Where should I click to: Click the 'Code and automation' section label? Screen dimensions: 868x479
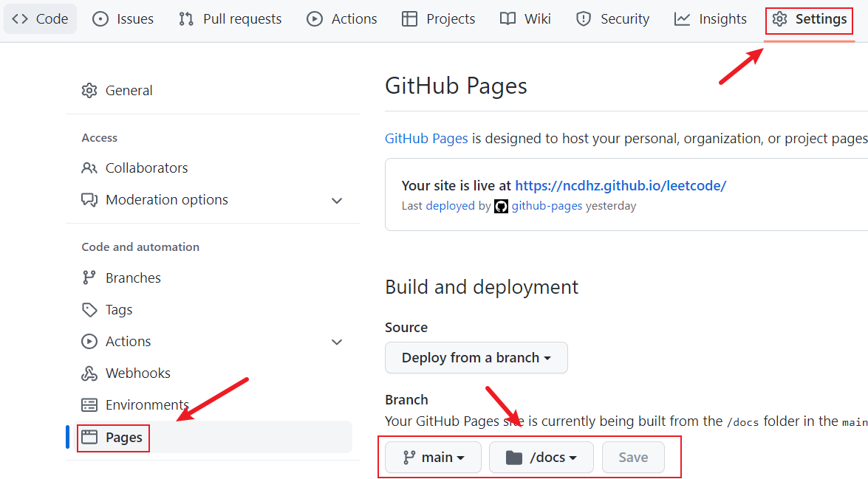(140, 247)
